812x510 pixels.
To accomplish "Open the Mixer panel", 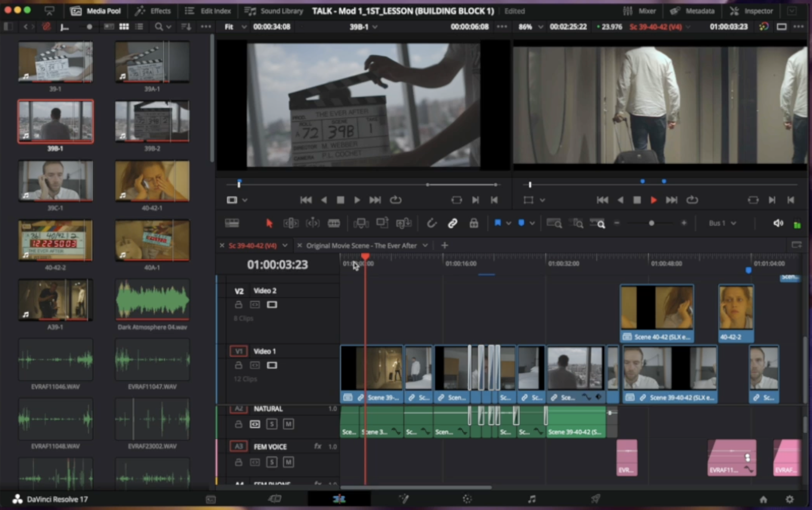I will 639,11.
